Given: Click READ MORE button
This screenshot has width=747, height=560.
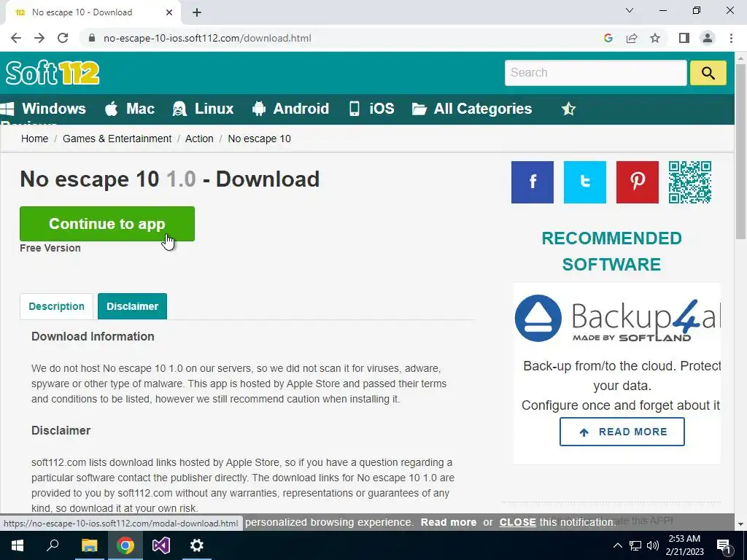Looking at the screenshot, I should pos(622,432).
